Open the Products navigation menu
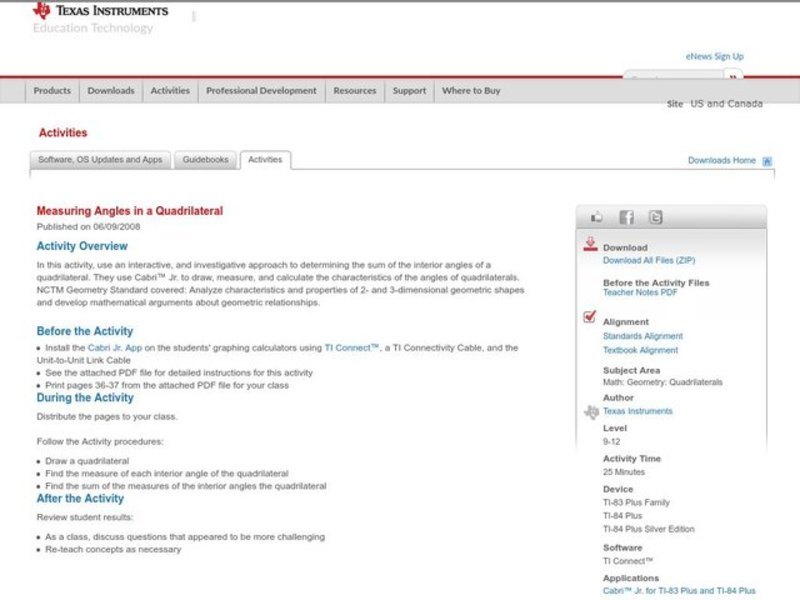This screenshot has width=800, height=600. 52,91
